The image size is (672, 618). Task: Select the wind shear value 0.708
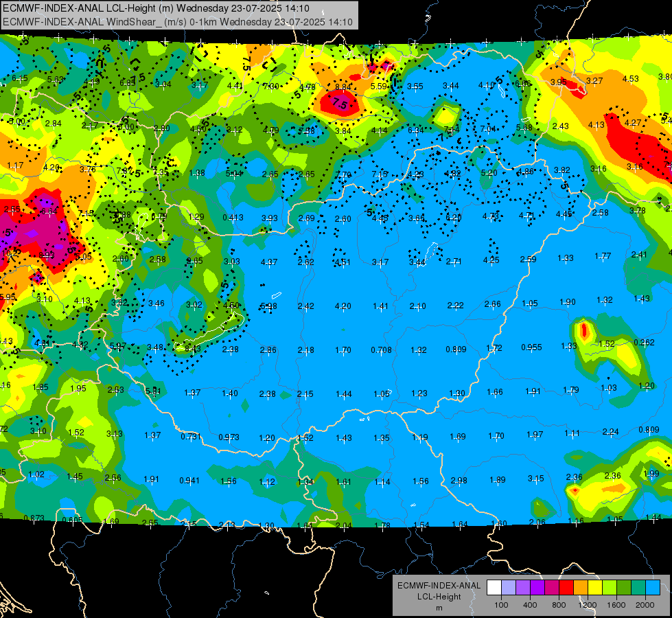pyautogui.click(x=381, y=350)
